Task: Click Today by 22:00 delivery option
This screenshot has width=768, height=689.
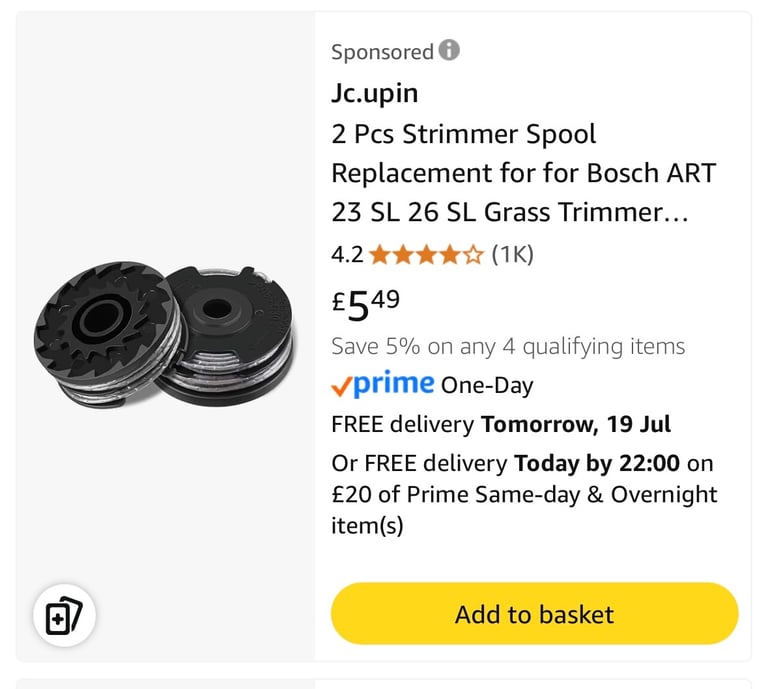Action: point(597,463)
